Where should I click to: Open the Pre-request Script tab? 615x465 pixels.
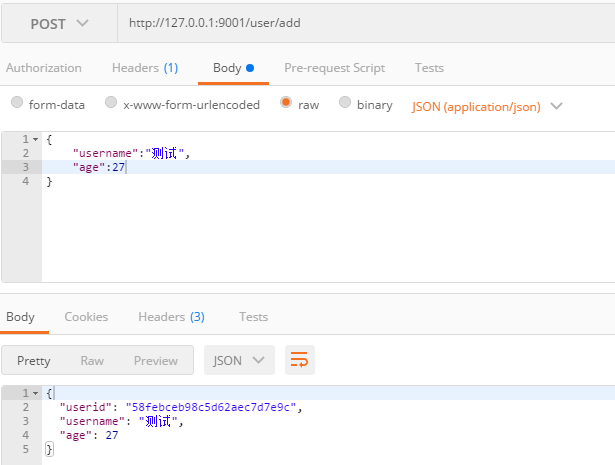point(335,68)
